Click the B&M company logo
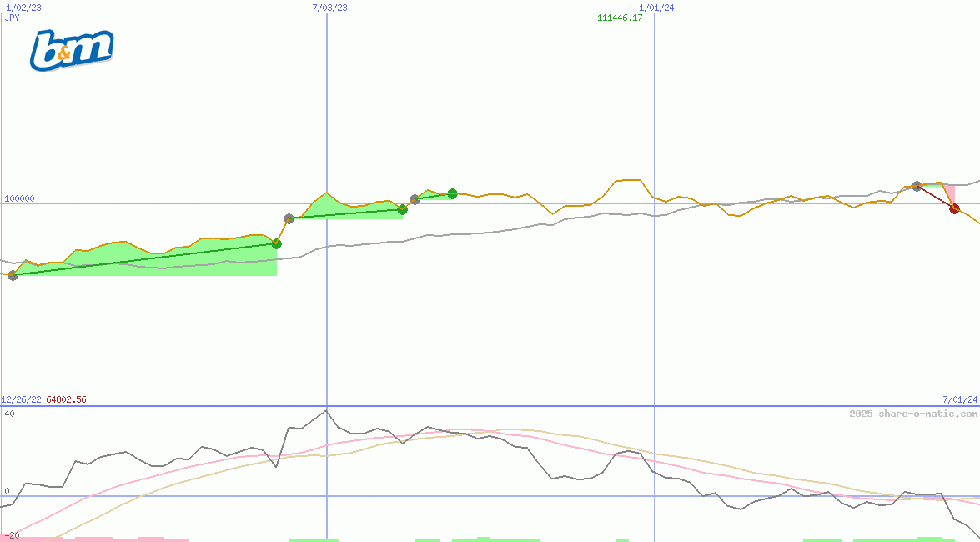Viewport: 980px width, 542px height. tap(72, 50)
